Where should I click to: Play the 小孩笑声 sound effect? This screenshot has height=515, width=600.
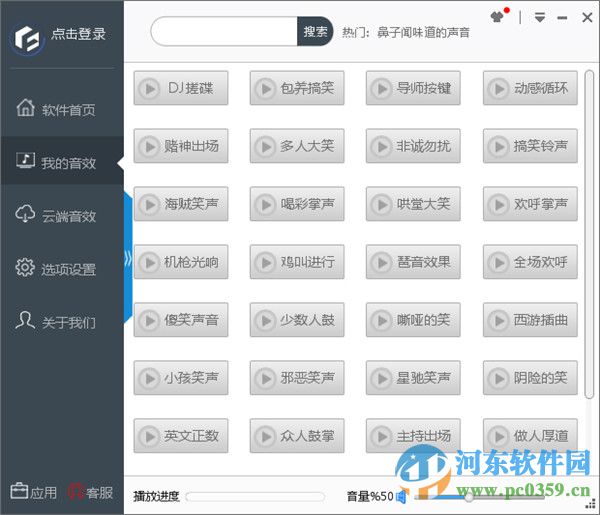pyautogui.click(x=181, y=378)
